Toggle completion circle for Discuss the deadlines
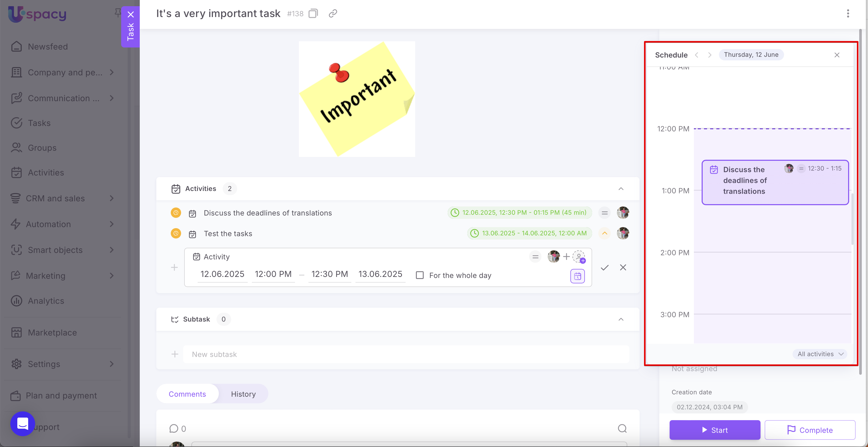Screen dimensions: 868x447 (x=176, y=213)
